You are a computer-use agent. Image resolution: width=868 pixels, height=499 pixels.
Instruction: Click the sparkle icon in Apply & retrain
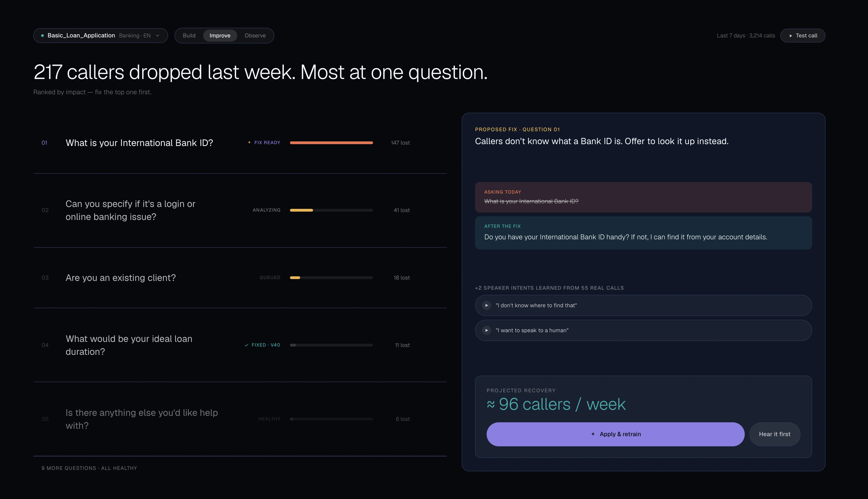pos(593,434)
